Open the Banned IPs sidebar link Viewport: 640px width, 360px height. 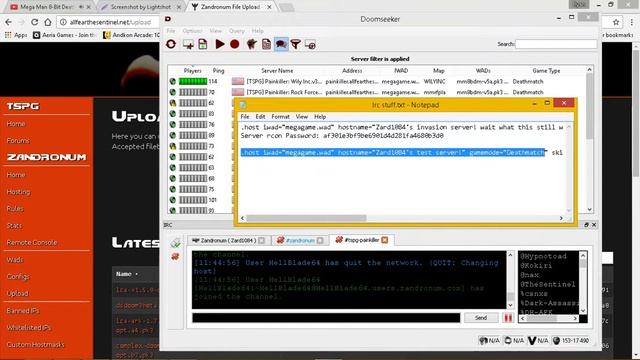tap(23, 311)
